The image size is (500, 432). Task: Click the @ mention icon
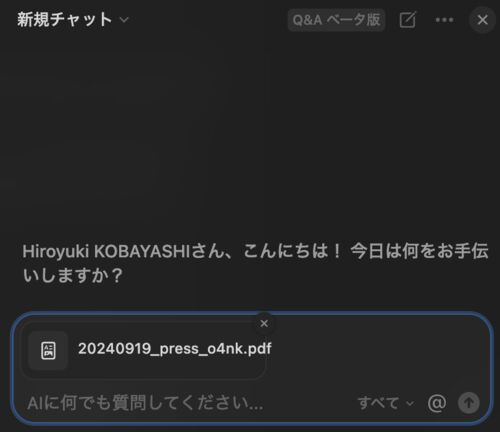click(x=437, y=403)
